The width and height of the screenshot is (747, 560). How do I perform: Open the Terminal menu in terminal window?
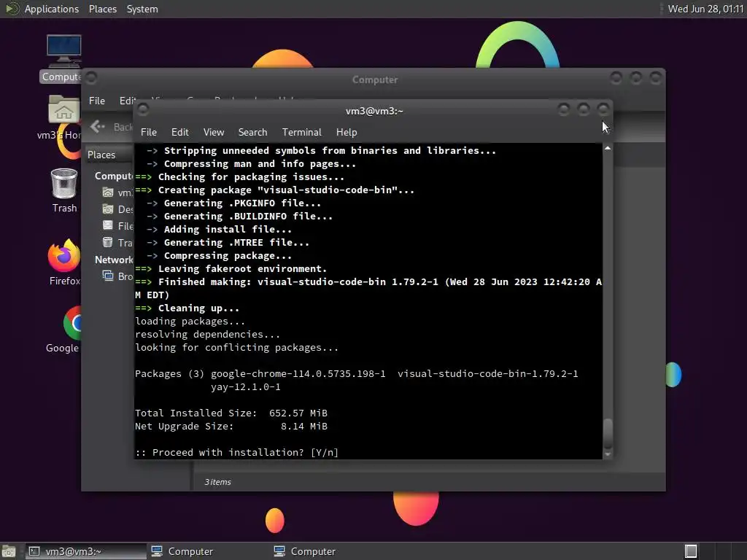coord(301,132)
